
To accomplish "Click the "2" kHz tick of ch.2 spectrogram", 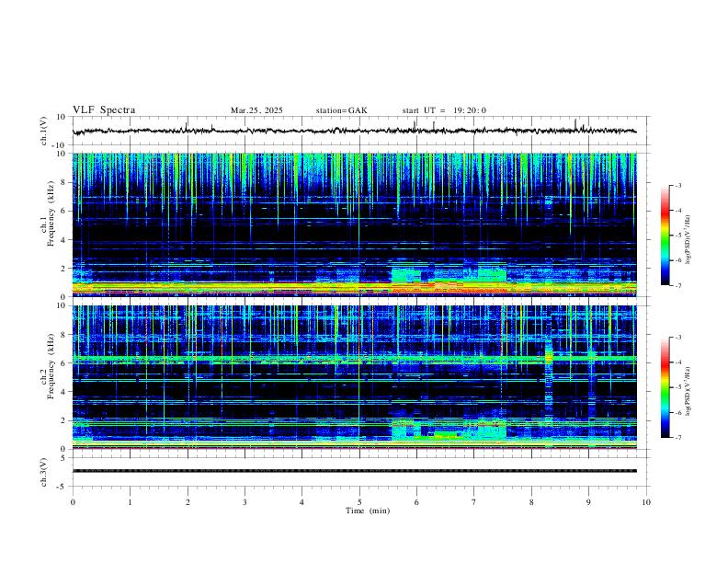I will 63,420.
